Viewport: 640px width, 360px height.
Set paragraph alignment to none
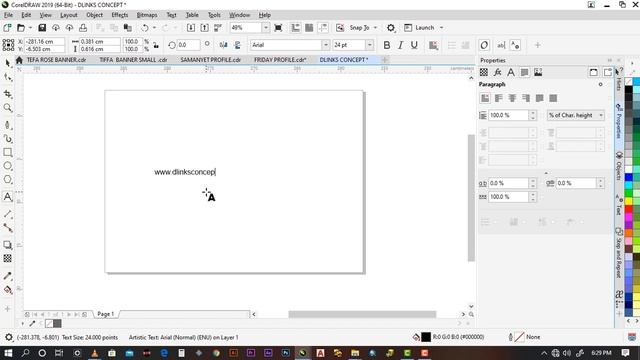point(485,98)
